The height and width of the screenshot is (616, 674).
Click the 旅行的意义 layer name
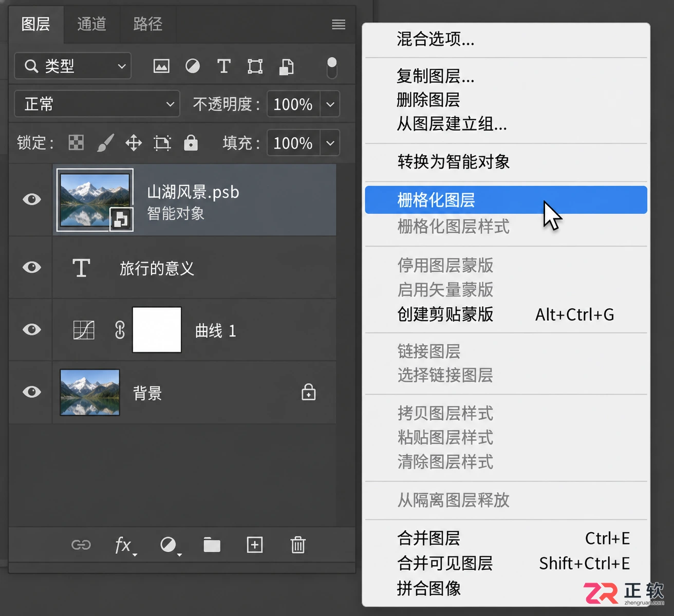[157, 268]
